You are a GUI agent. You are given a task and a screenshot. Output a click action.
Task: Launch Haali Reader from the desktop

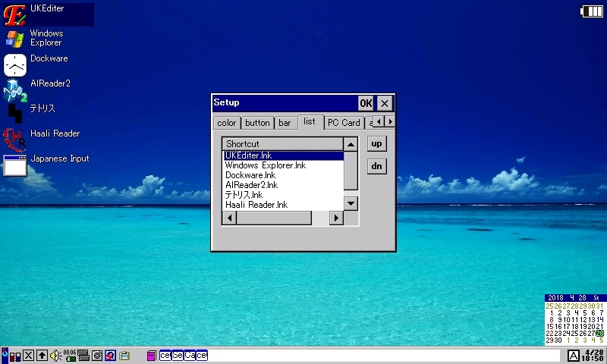tap(14, 140)
